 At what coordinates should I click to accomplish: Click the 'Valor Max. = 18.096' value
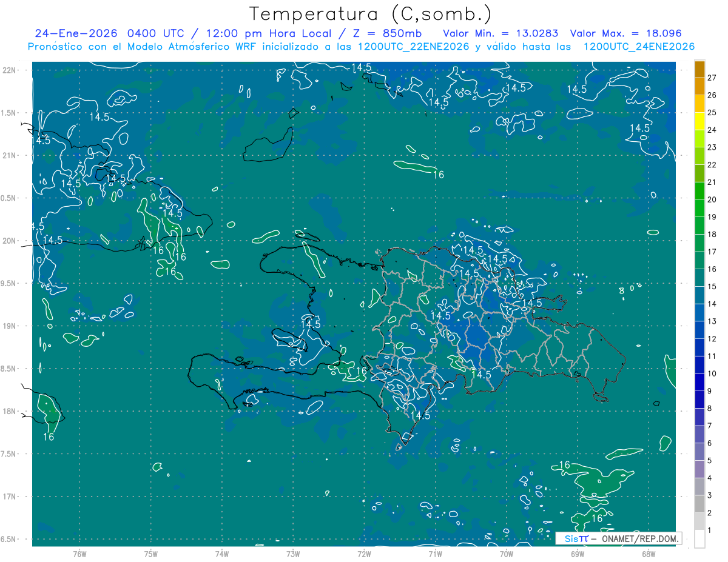[x=626, y=33]
